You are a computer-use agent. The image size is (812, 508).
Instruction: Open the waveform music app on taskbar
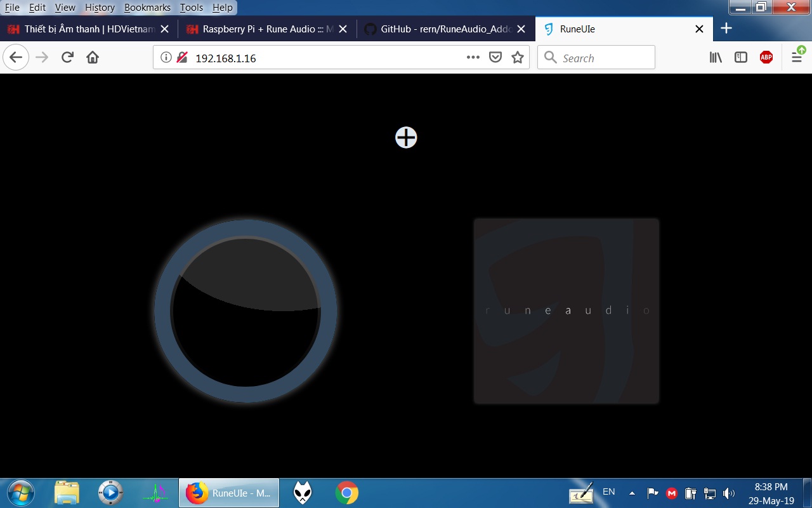154,493
